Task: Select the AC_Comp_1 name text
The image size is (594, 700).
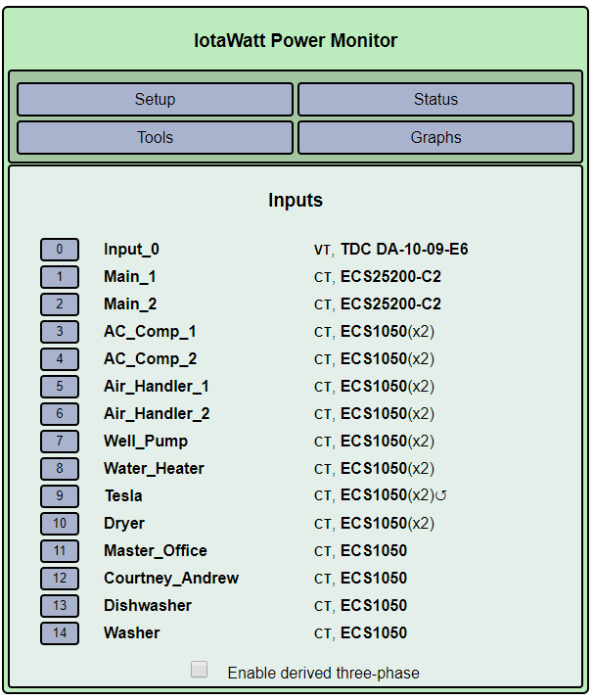Action: [150, 332]
